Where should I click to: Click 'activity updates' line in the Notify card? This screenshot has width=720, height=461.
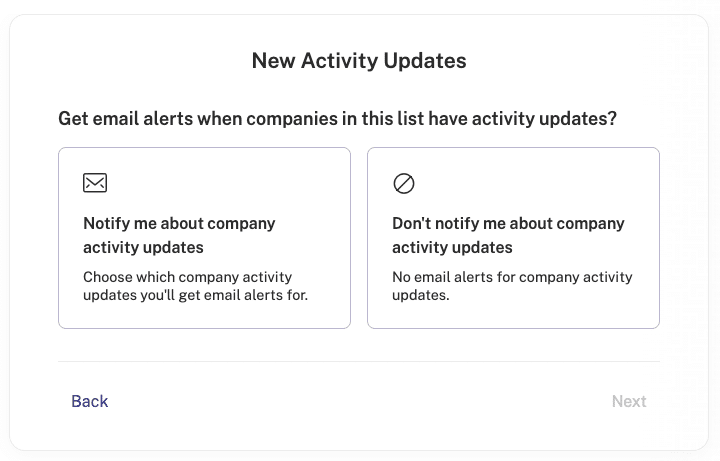point(143,247)
